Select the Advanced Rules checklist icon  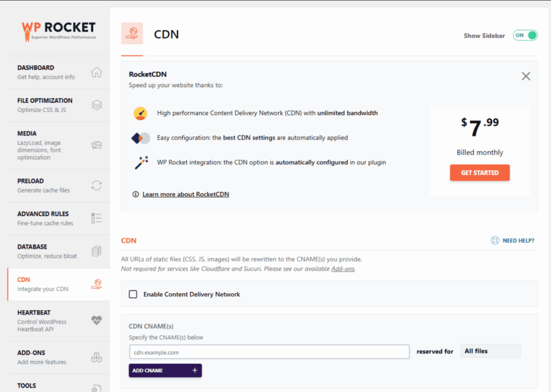96,217
